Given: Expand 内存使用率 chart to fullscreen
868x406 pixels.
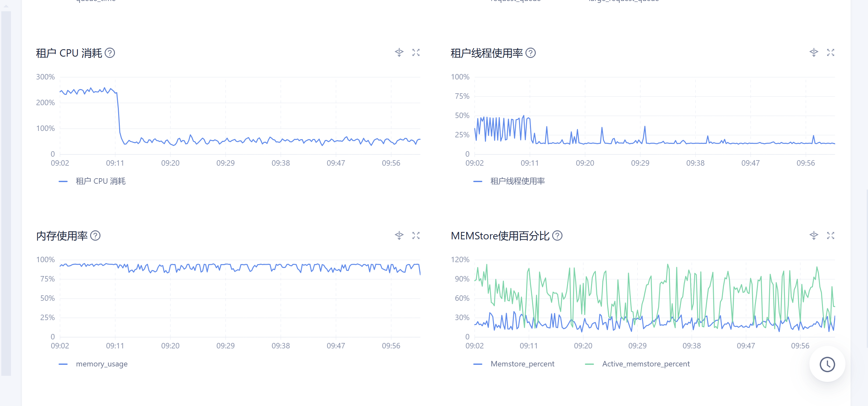Looking at the screenshot, I should point(416,235).
